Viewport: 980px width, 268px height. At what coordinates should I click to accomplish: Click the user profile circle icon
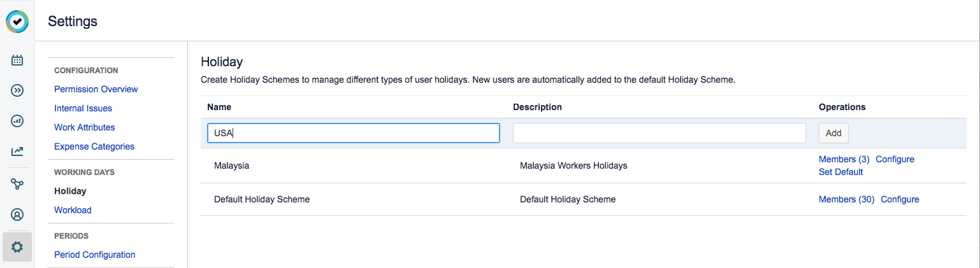(x=17, y=215)
